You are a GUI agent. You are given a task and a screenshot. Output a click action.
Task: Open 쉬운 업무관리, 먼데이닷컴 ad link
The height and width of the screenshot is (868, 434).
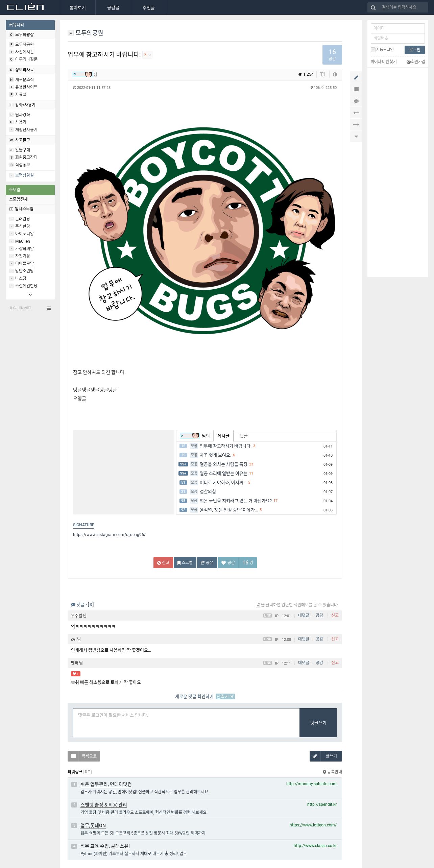pyautogui.click(x=106, y=784)
